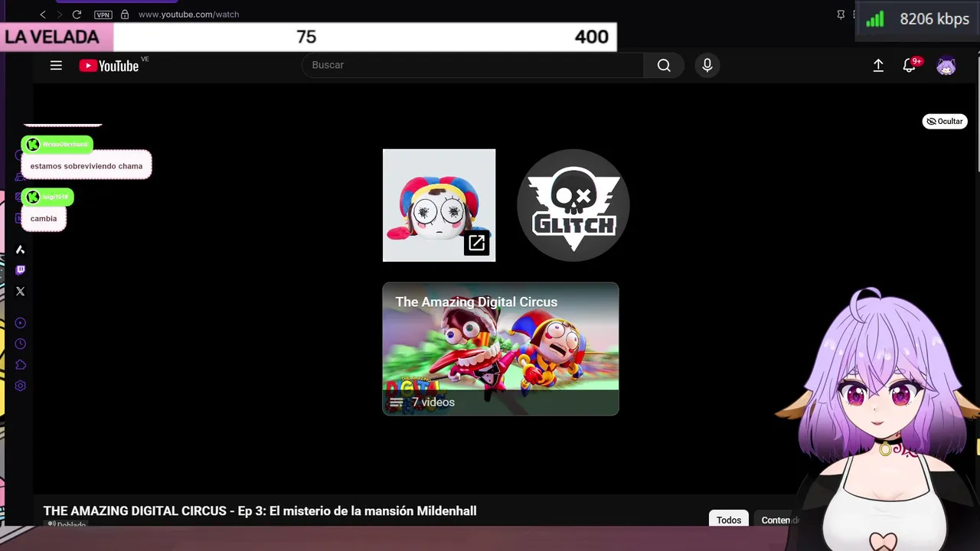Go back with the browser back arrow

point(42,15)
